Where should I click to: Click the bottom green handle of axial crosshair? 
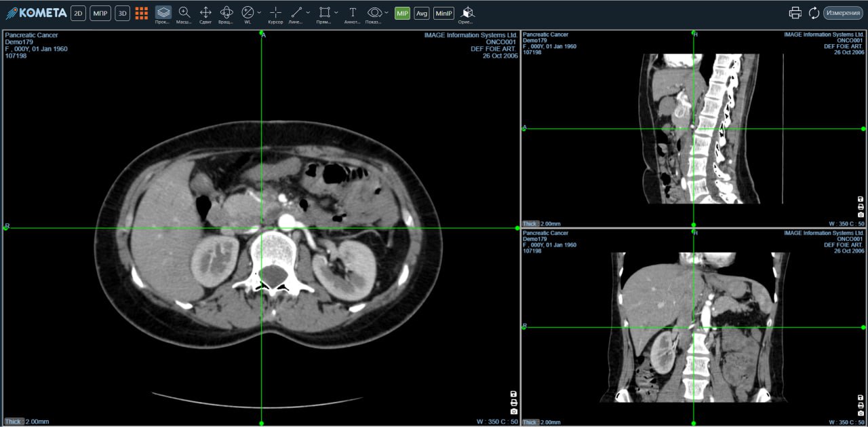pyautogui.click(x=261, y=423)
